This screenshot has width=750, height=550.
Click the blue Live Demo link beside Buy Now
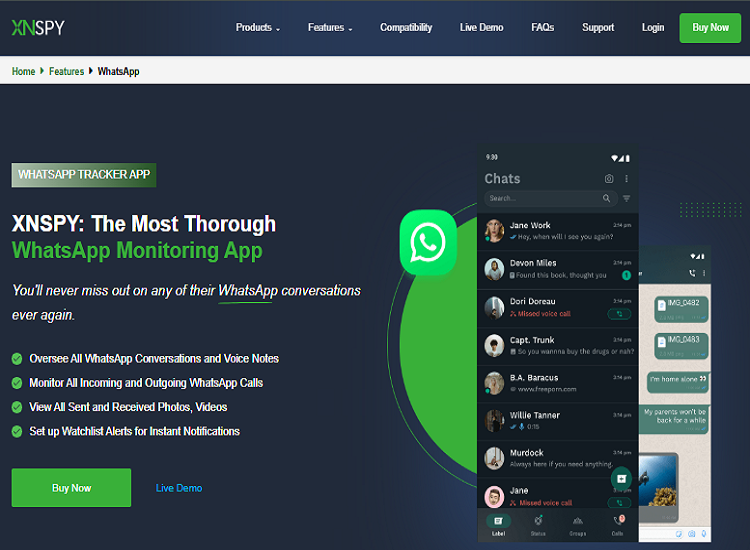click(x=179, y=488)
